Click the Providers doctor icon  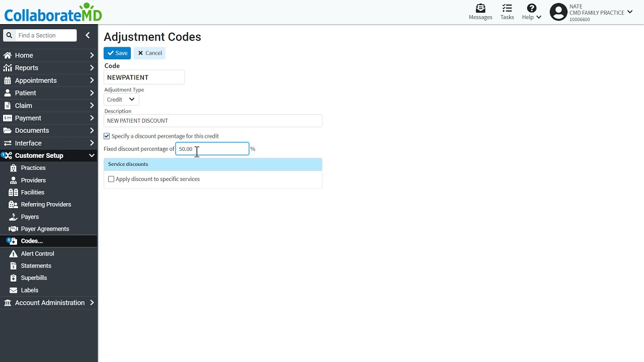[14, 180]
